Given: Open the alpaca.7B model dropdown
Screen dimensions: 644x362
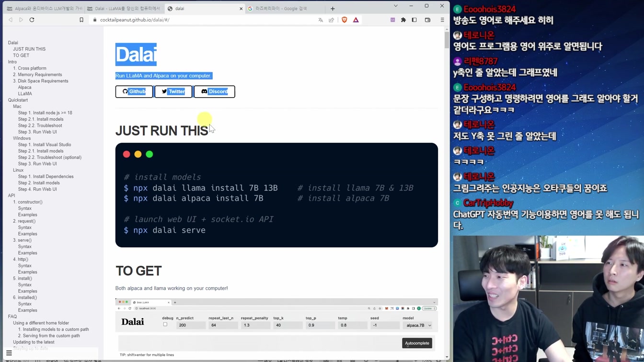Looking at the screenshot, I should pyautogui.click(x=418, y=325).
